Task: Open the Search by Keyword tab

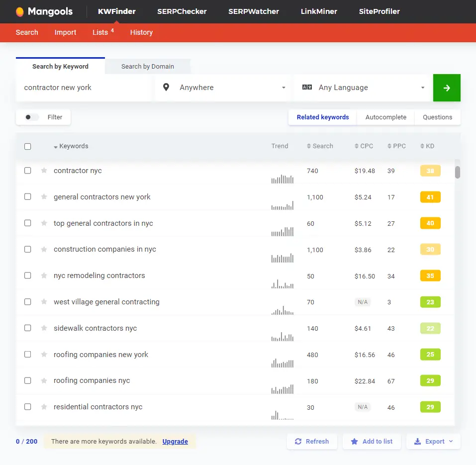Action: tap(60, 66)
